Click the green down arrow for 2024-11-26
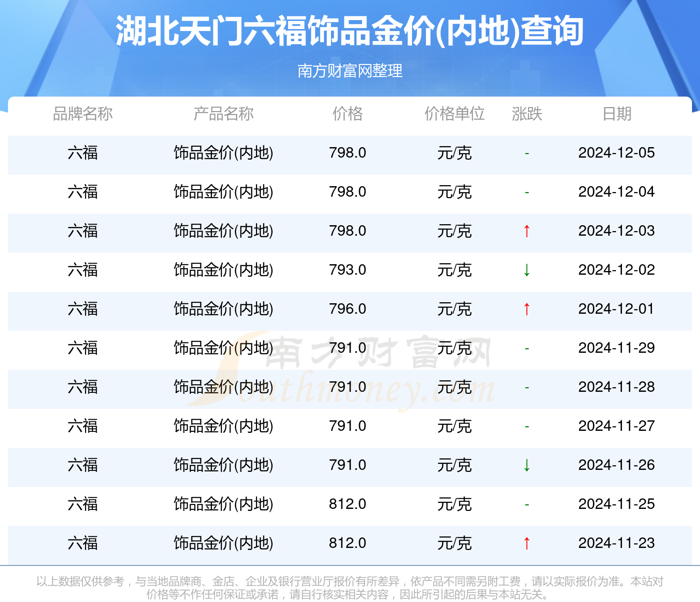The image size is (700, 602). coord(526,465)
